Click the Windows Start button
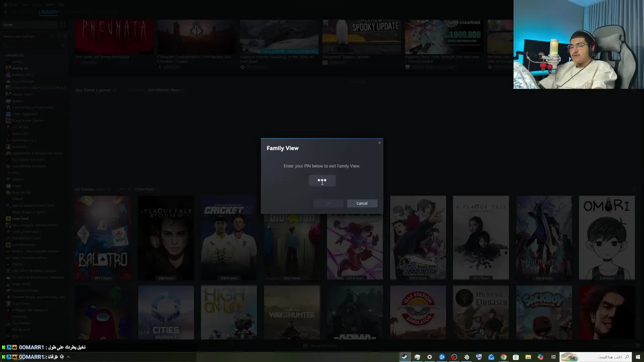644x362 pixels. click(637, 357)
